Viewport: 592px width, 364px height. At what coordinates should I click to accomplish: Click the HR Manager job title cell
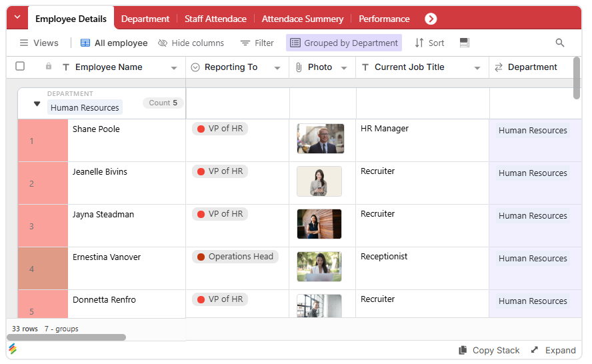pos(423,141)
